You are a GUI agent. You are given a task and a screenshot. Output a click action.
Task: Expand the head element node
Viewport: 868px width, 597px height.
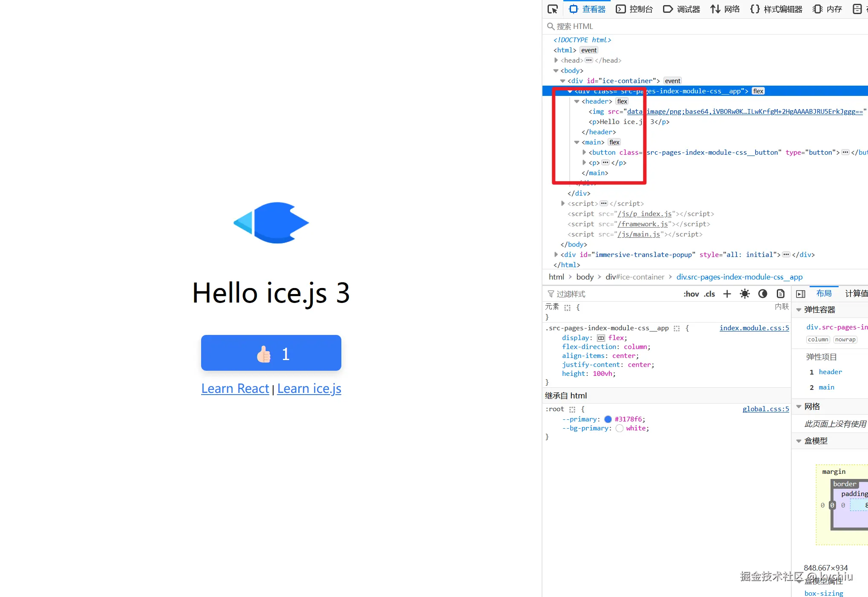[556, 61]
